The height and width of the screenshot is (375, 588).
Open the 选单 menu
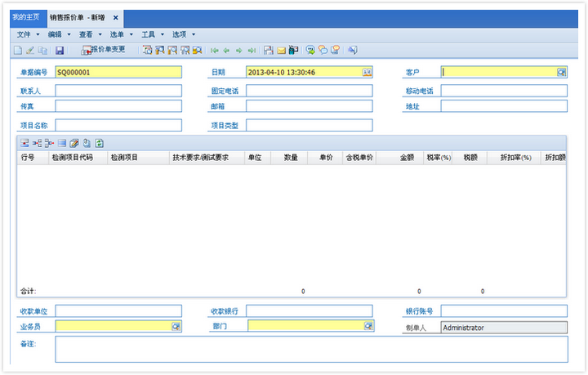point(121,34)
